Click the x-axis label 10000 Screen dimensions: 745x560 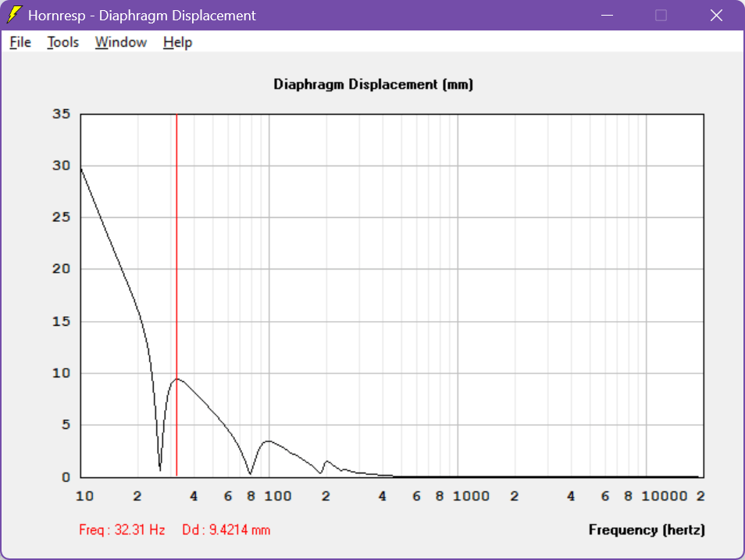point(665,496)
